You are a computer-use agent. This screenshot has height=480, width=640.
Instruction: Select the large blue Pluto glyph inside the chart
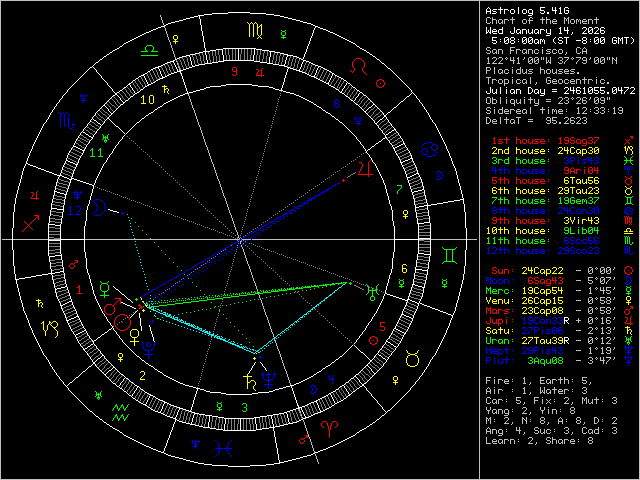click(x=148, y=349)
